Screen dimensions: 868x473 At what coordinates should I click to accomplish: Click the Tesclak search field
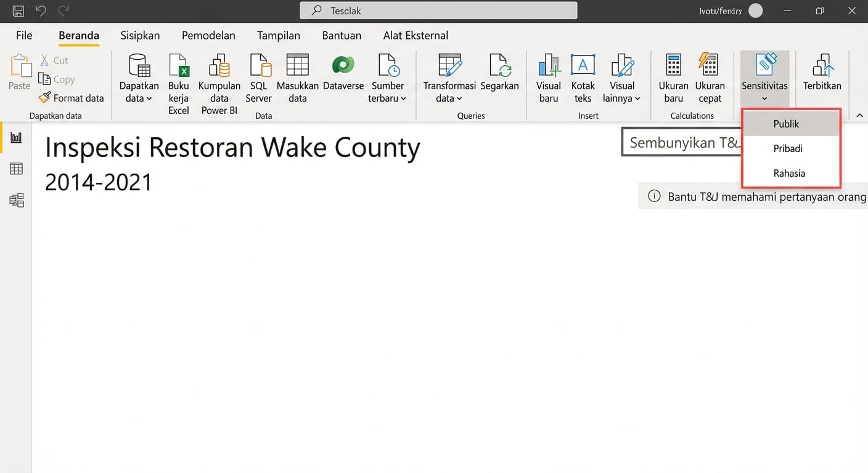[x=438, y=10]
